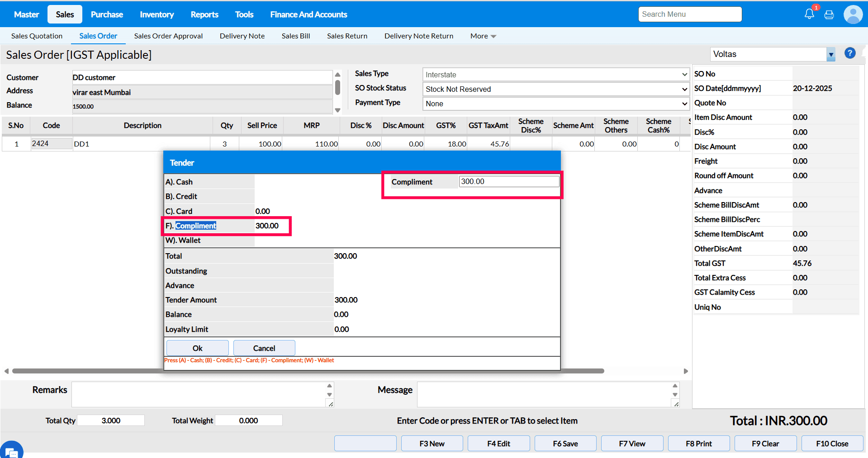Switch to the Sales Bill tab

(x=295, y=36)
